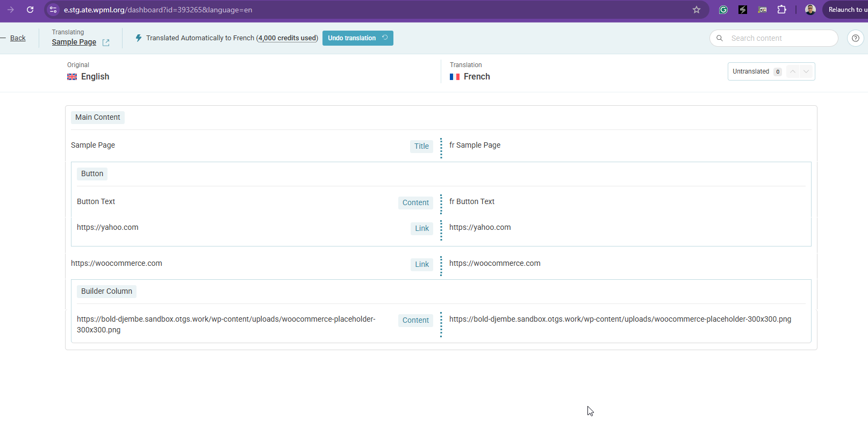Click the English flag icon
Viewport: 868px width, 435px height.
coord(72,77)
